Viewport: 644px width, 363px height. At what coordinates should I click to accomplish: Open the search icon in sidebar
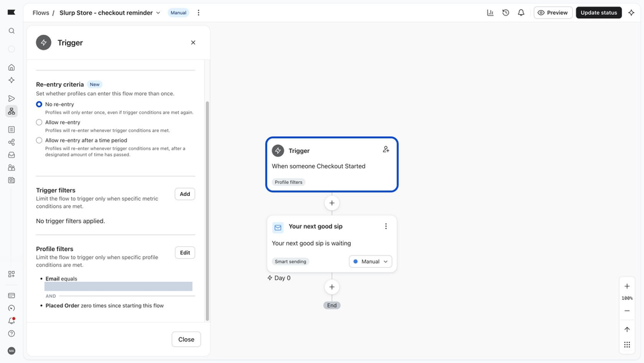point(11,31)
